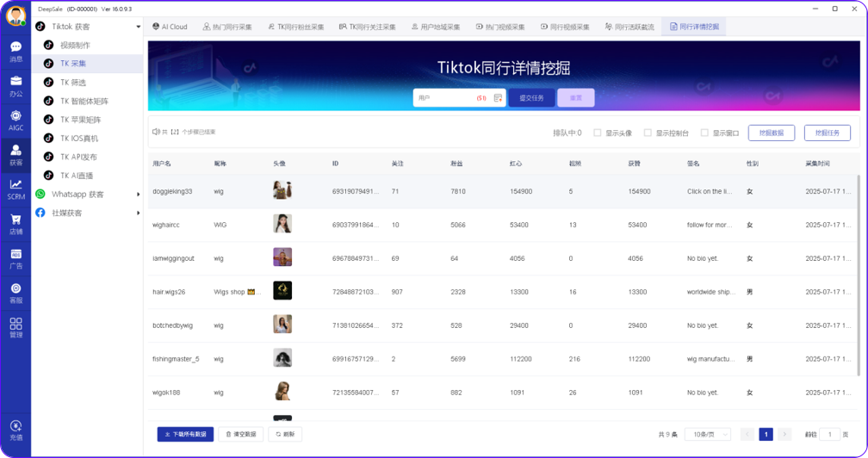This screenshot has height=458, width=868.
Task: Click the 刷新 refresh button
Action: [x=285, y=434]
